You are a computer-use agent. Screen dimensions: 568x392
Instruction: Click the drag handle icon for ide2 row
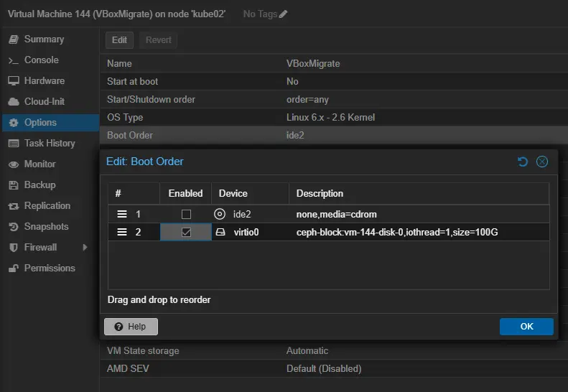[122, 214]
